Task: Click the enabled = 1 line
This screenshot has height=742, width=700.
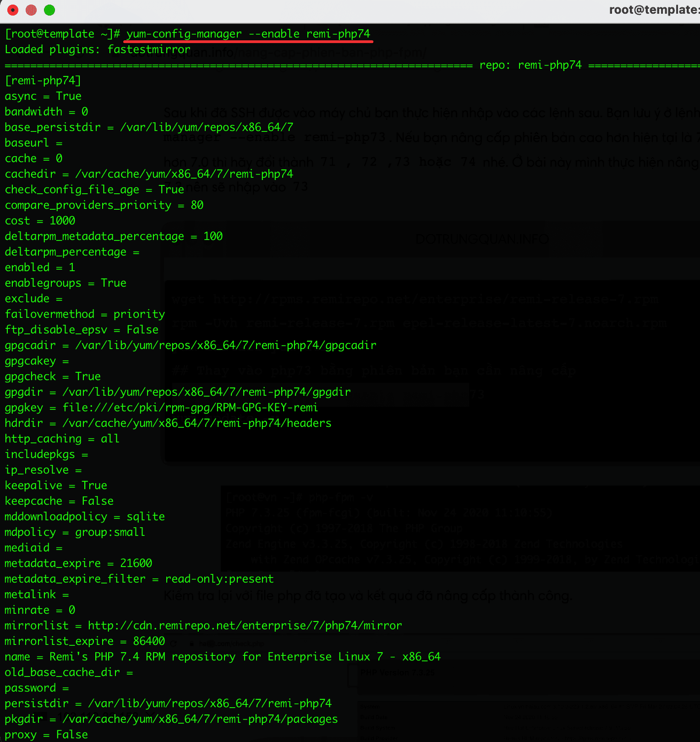Action: [40, 267]
